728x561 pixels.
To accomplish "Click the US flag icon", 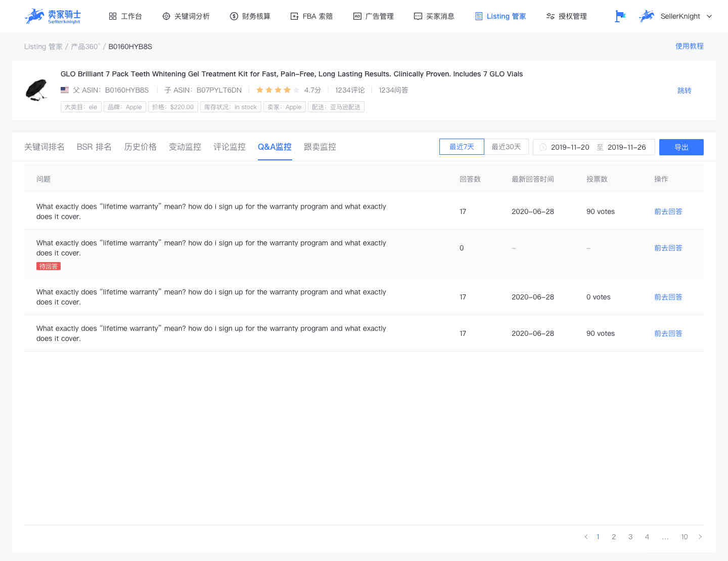I will [65, 90].
